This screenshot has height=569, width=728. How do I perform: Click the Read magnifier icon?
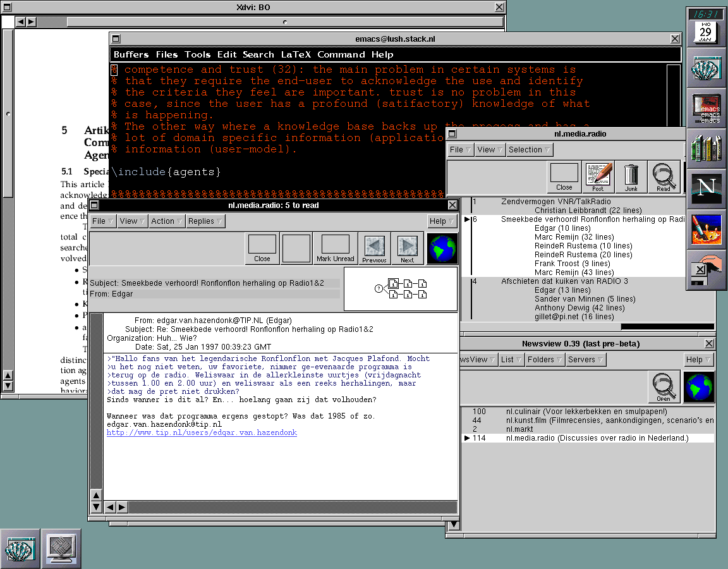pos(664,176)
